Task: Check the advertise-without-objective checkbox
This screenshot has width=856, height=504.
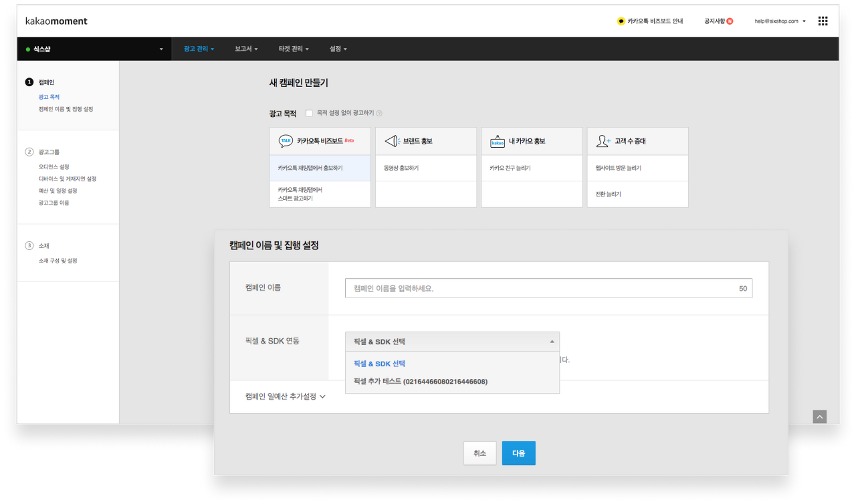Action: 309,113
